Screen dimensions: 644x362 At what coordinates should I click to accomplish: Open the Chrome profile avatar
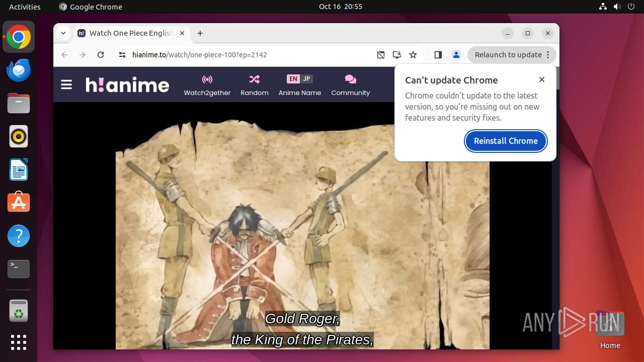456,55
